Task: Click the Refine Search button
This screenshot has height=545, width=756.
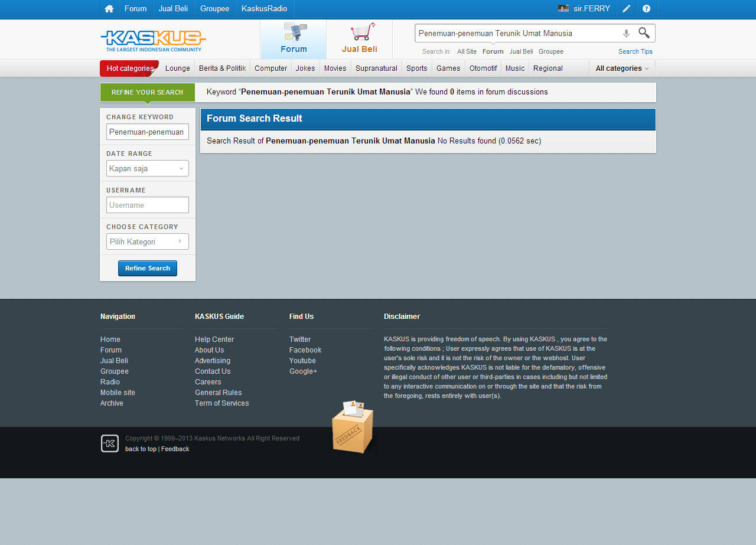Action: 148,268
